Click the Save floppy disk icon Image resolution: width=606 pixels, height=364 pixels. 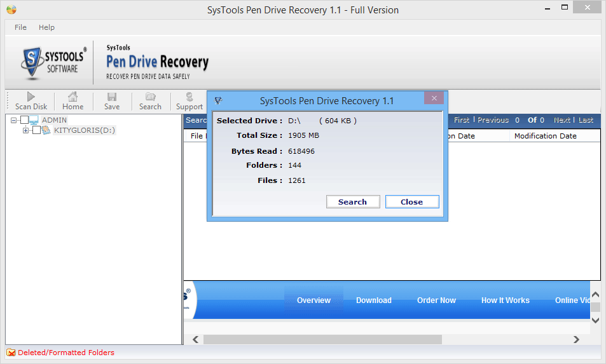click(x=112, y=97)
